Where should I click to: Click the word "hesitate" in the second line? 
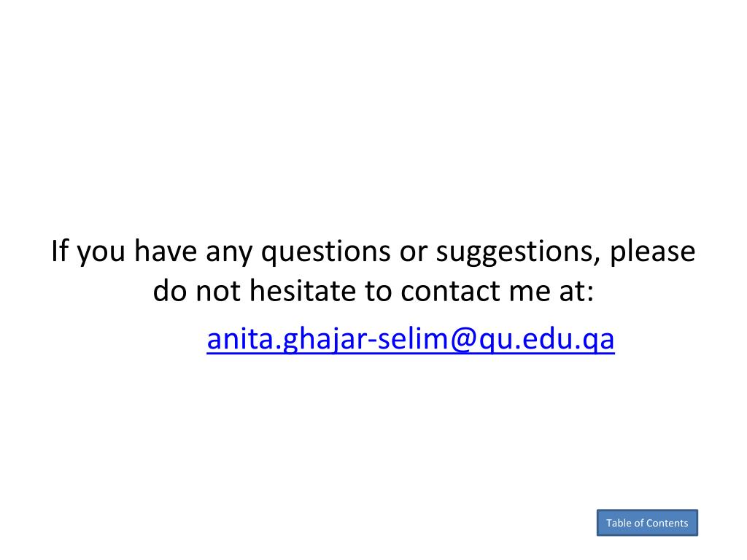(x=303, y=290)
